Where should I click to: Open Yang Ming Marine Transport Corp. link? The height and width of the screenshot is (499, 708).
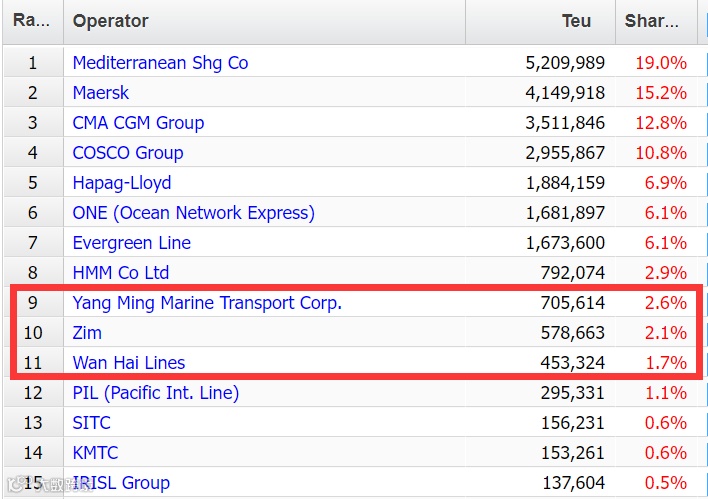coord(207,303)
